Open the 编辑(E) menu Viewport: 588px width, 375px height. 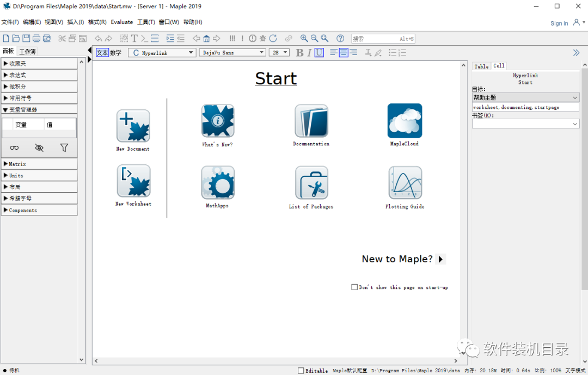click(32, 22)
